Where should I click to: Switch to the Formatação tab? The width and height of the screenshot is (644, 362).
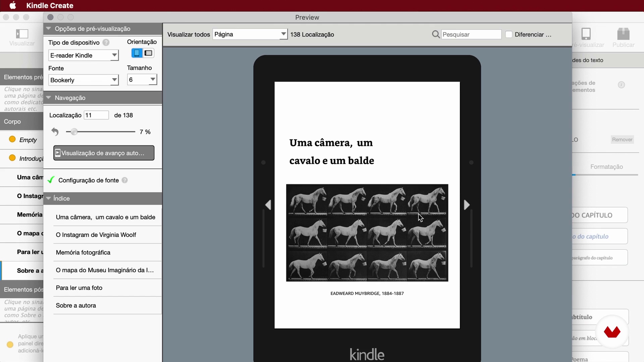(606, 167)
